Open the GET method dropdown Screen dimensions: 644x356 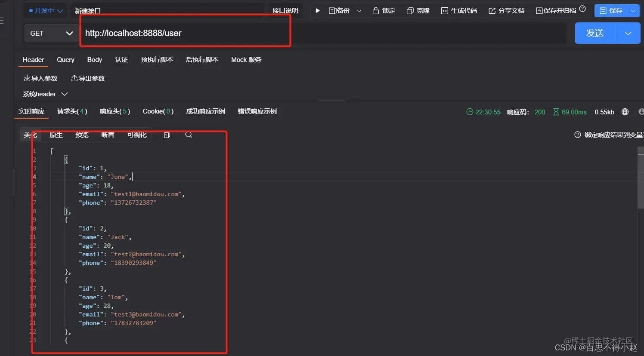(51, 33)
